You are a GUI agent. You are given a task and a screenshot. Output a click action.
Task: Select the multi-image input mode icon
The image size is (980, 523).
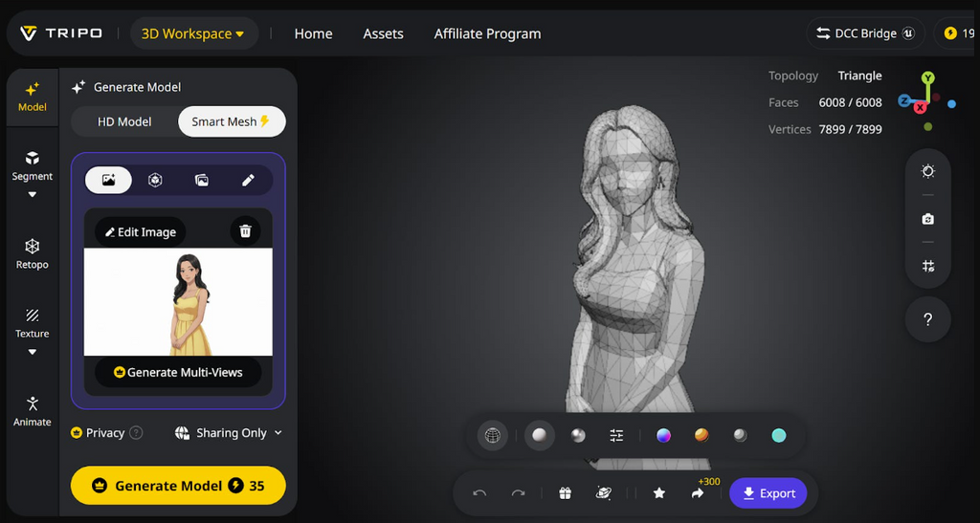click(202, 180)
